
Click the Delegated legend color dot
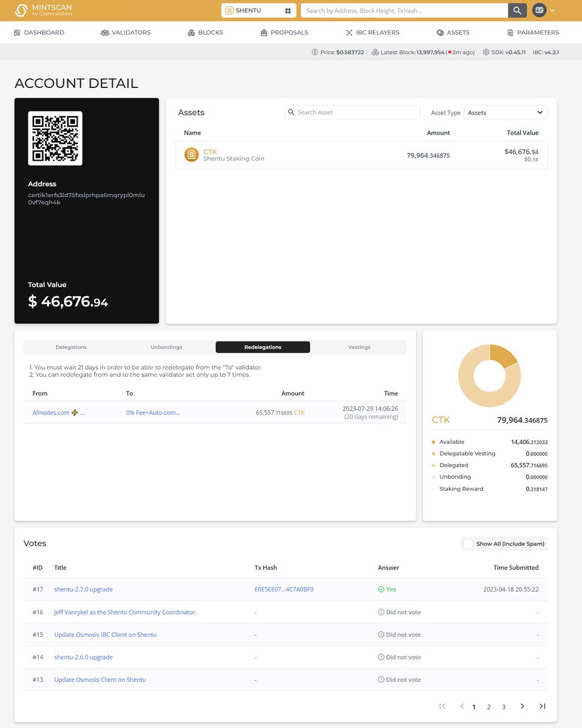[433, 465]
